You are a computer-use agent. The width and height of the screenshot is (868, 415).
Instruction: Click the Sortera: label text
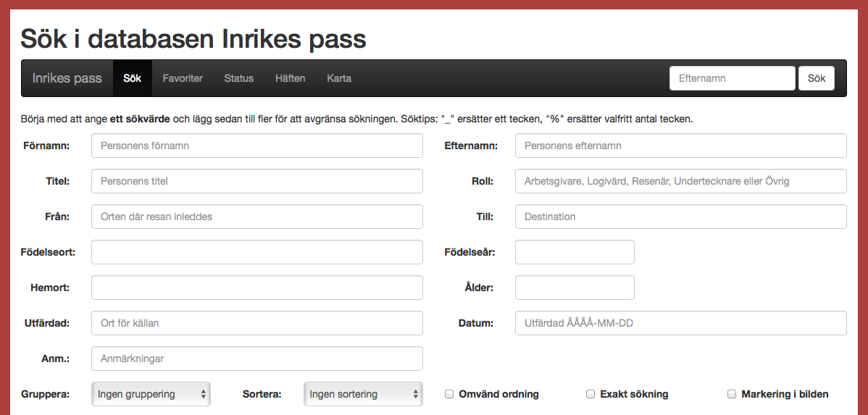(262, 394)
